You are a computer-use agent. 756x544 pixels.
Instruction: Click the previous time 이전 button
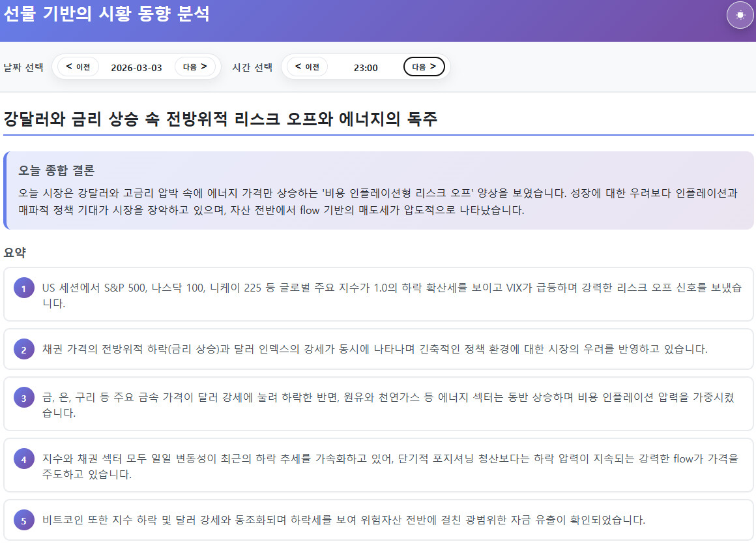point(307,67)
